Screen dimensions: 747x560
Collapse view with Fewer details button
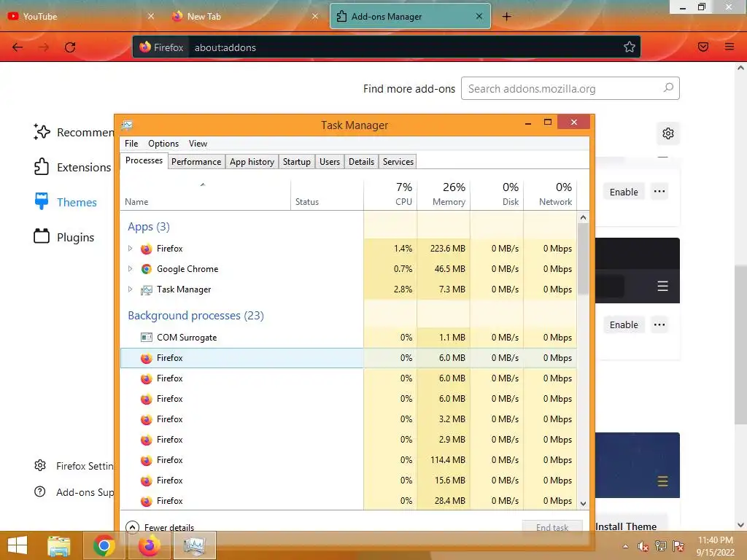160,526
